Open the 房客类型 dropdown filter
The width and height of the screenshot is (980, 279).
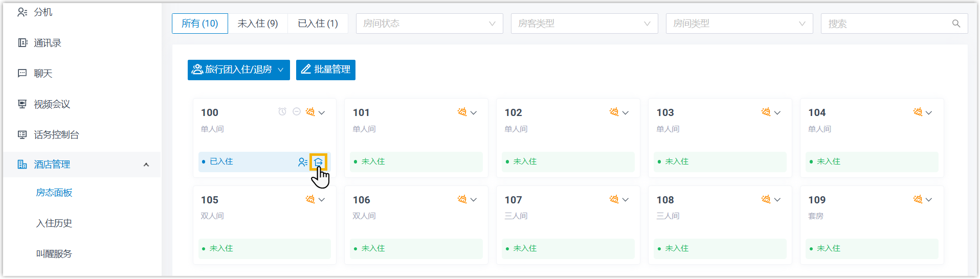pyautogui.click(x=584, y=24)
